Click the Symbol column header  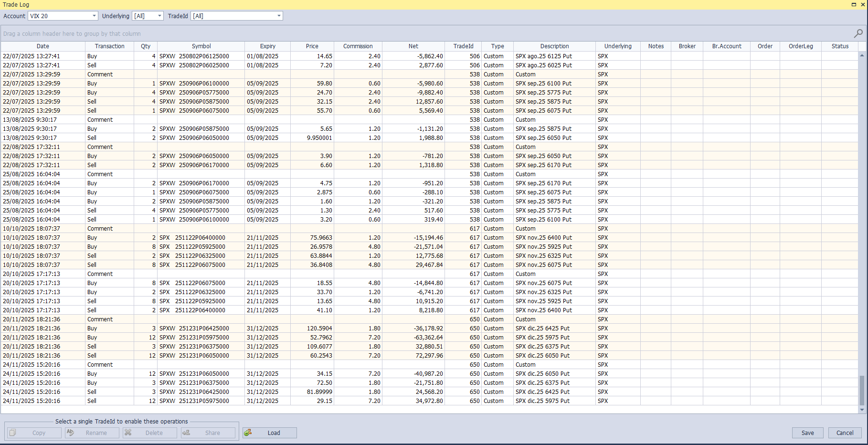(x=201, y=46)
